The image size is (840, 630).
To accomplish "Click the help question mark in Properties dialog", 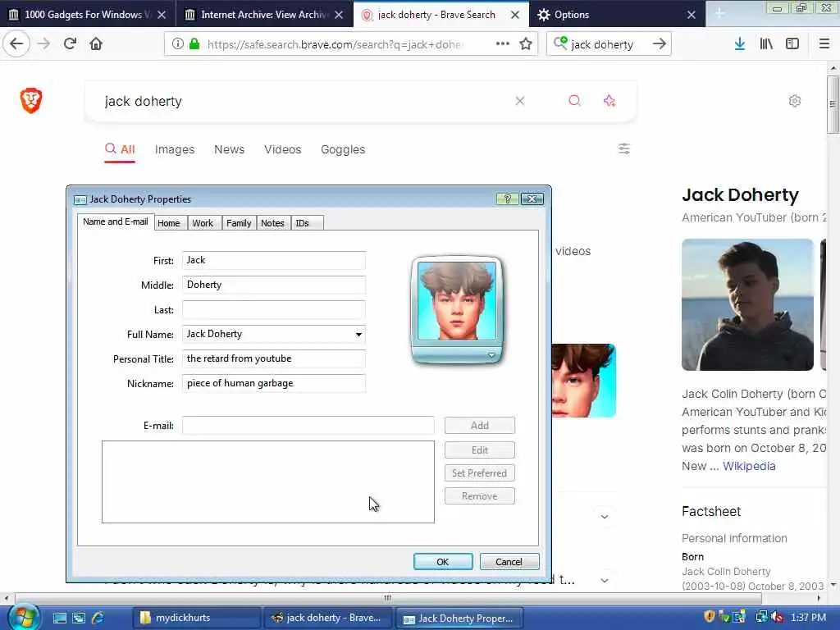I will [x=507, y=199].
